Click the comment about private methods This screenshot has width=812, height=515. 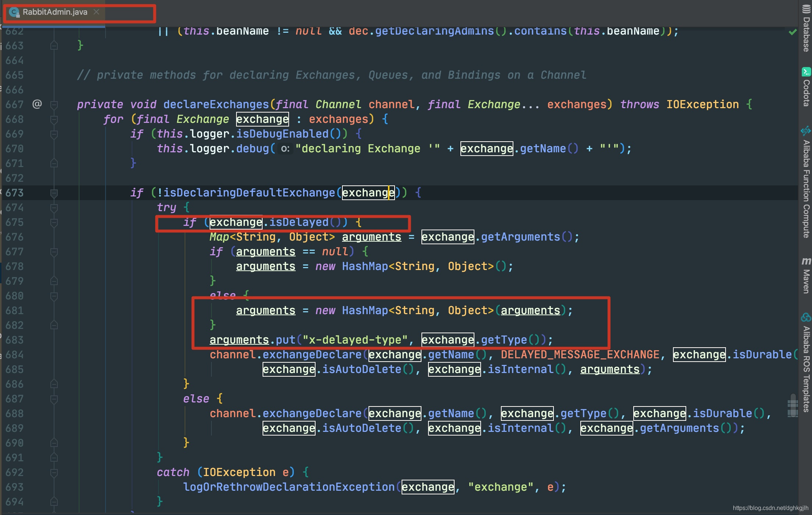(x=331, y=75)
